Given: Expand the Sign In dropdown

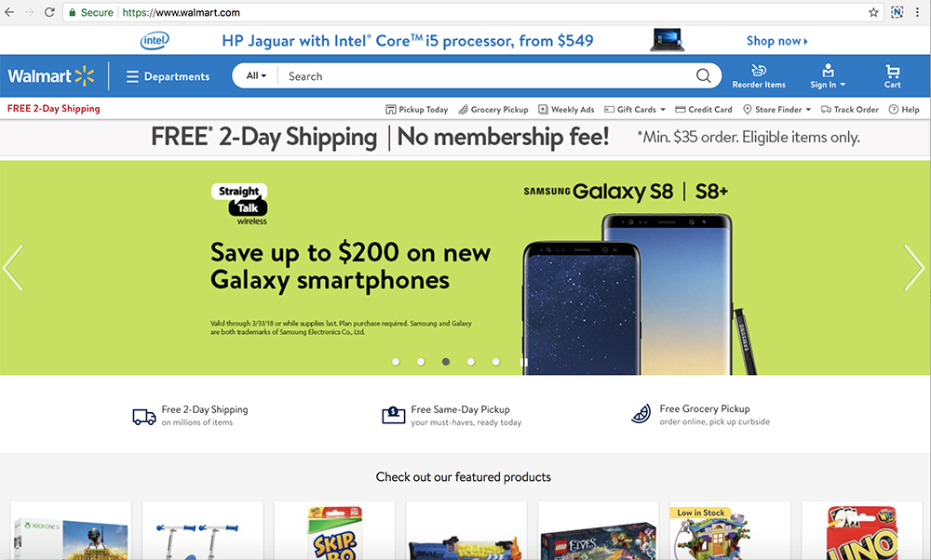Looking at the screenshot, I should point(828,76).
